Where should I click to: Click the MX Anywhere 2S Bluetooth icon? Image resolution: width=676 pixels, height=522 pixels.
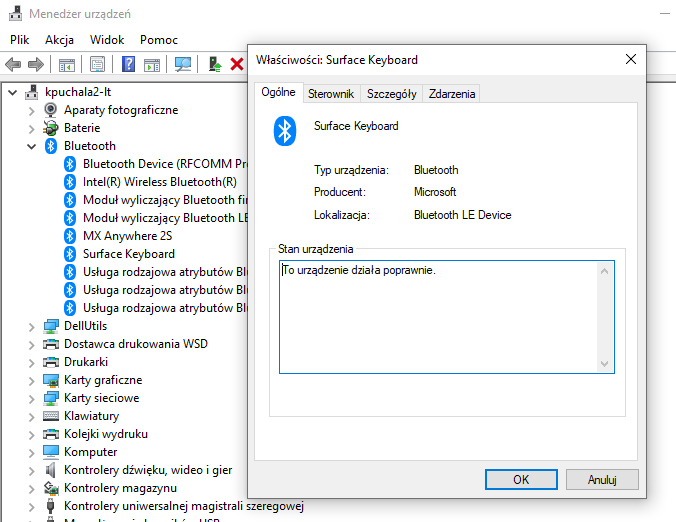coord(70,236)
